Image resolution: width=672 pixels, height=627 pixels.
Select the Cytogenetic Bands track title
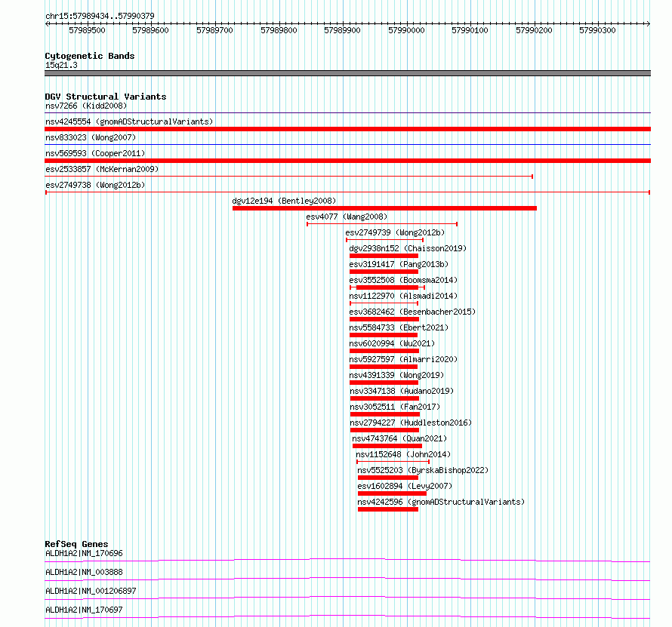90,56
